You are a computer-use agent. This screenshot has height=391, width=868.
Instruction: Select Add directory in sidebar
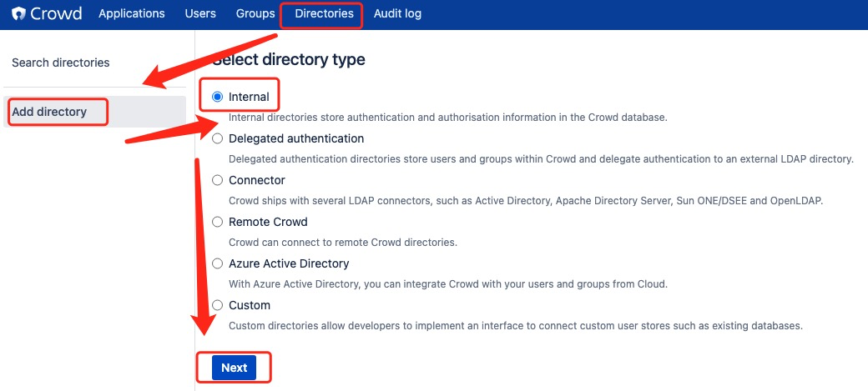coord(49,111)
